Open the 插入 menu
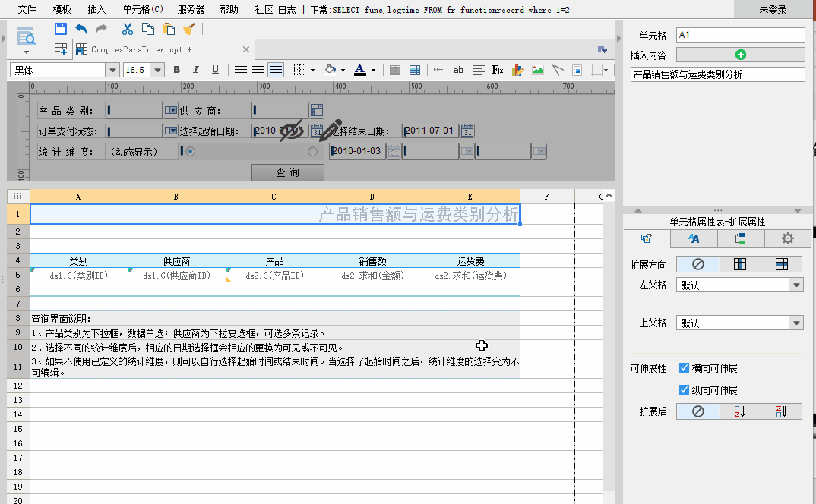 [x=96, y=9]
